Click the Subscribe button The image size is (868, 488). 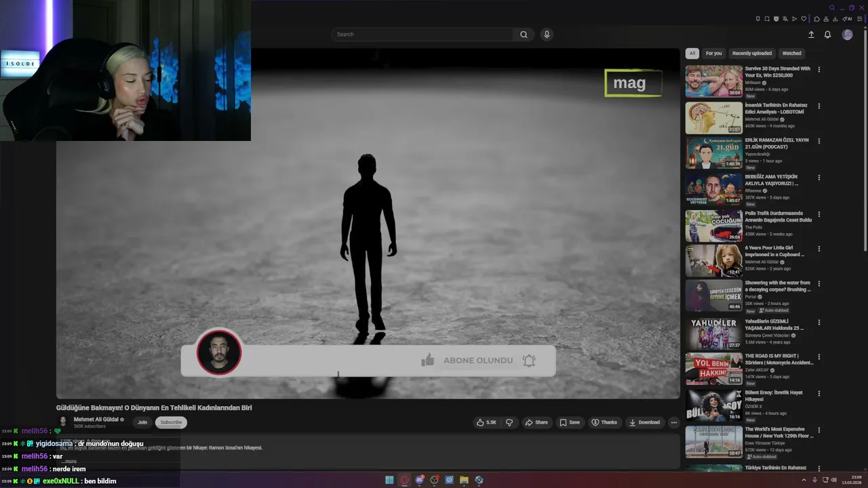click(x=171, y=422)
